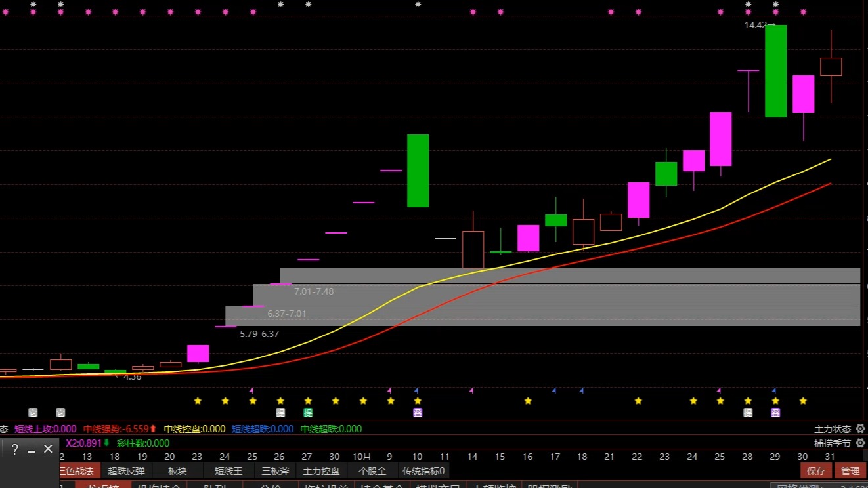The height and width of the screenshot is (488, 868).
Task: Switch to the 个股全 tab
Action: [x=372, y=471]
